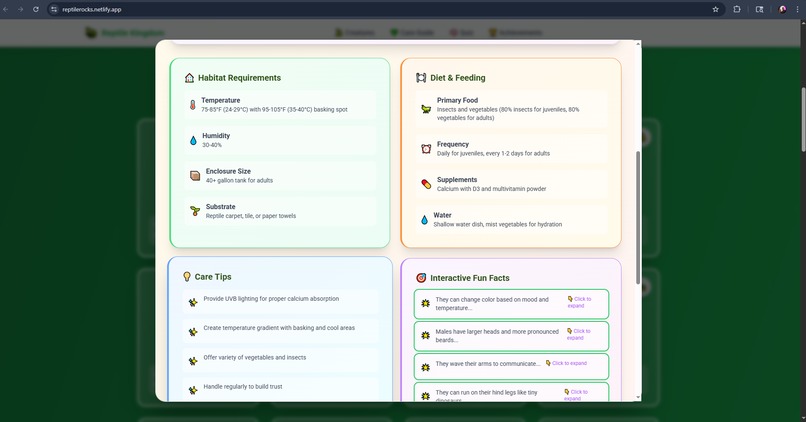Click the light bulb icon beside Care Tips
Screen dimensions: 806x422
pyautogui.click(x=187, y=277)
